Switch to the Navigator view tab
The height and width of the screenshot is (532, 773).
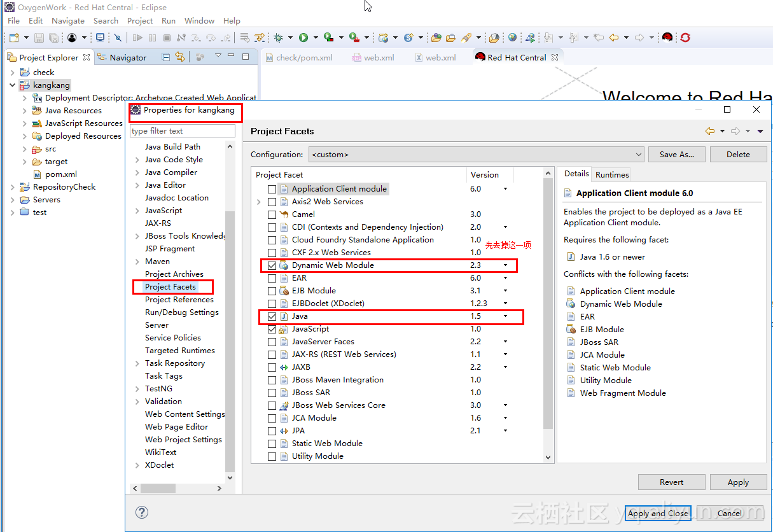pyautogui.click(x=122, y=57)
